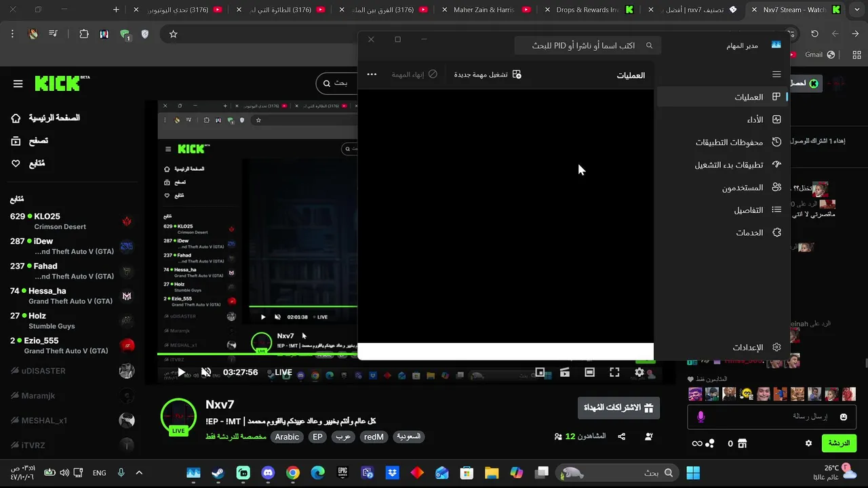Click Kick search box (بحث)
Screen dimensions: 868x488
pyautogui.click(x=336, y=83)
